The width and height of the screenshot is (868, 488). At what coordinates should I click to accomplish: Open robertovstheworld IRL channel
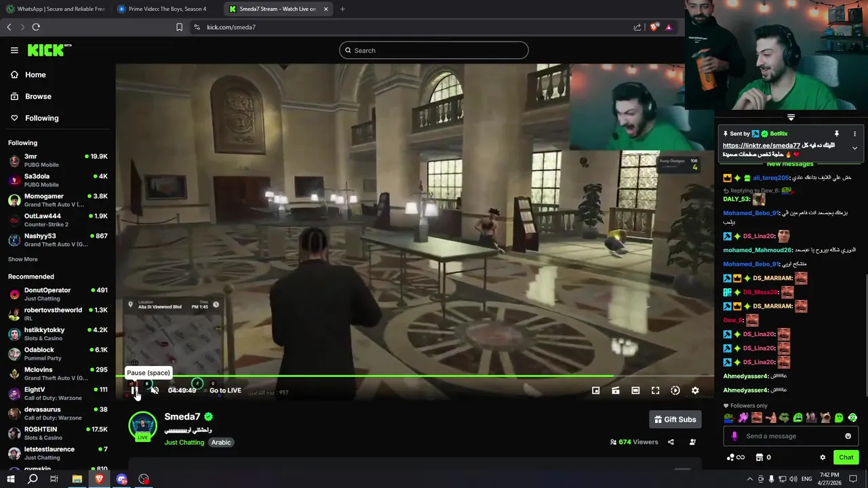pos(58,314)
